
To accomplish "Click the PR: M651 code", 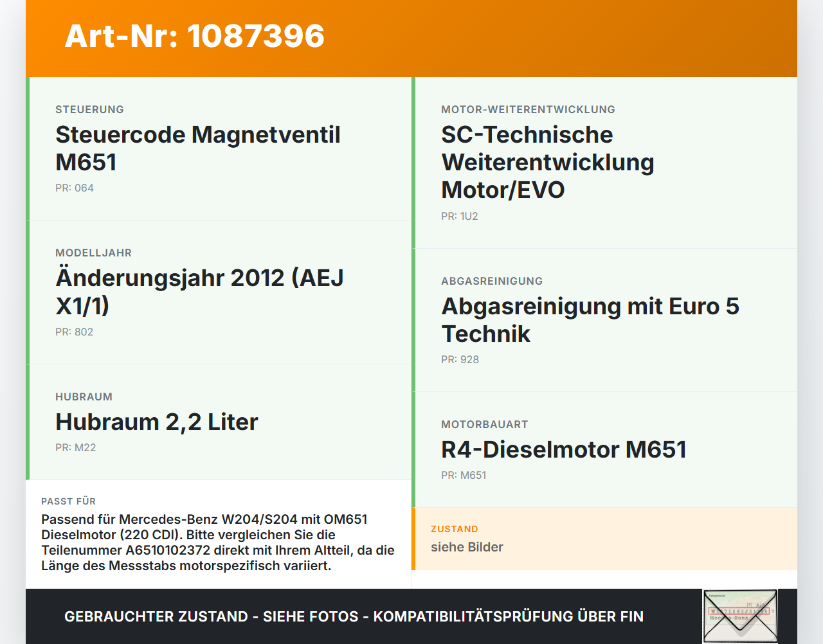I will pos(464,476).
